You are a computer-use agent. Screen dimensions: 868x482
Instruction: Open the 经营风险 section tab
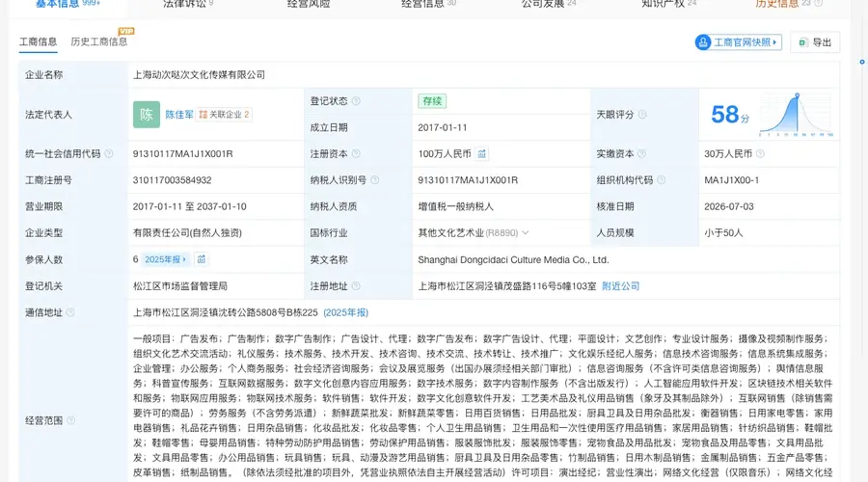point(309,4)
